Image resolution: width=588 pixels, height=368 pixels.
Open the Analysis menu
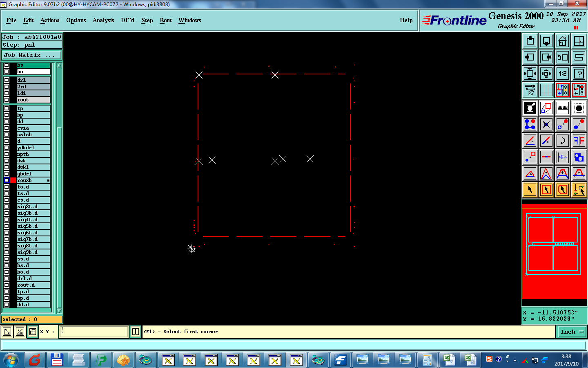[x=103, y=20]
